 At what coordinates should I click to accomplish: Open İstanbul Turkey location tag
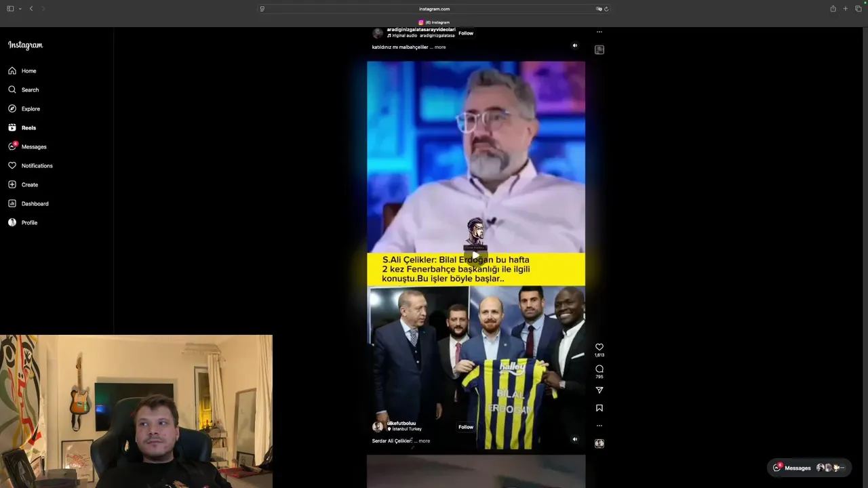coord(406,429)
